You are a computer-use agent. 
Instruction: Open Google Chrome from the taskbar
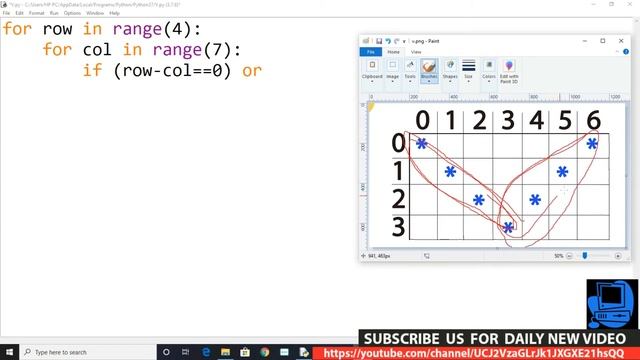point(265,352)
